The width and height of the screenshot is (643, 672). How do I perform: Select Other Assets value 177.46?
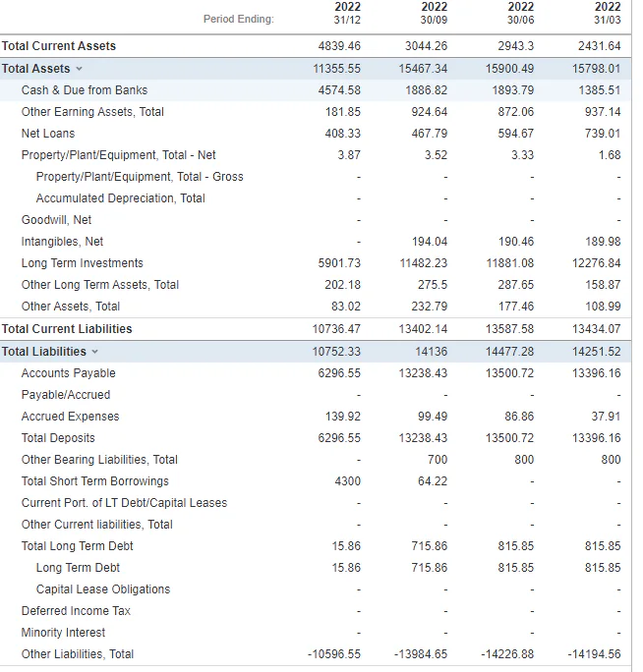(516, 307)
